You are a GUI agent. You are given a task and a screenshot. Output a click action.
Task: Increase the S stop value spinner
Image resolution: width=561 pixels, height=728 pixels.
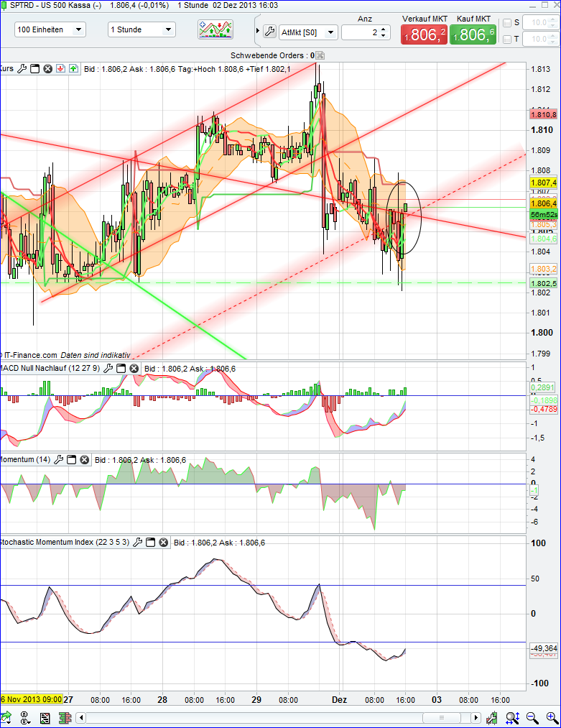click(x=552, y=19)
